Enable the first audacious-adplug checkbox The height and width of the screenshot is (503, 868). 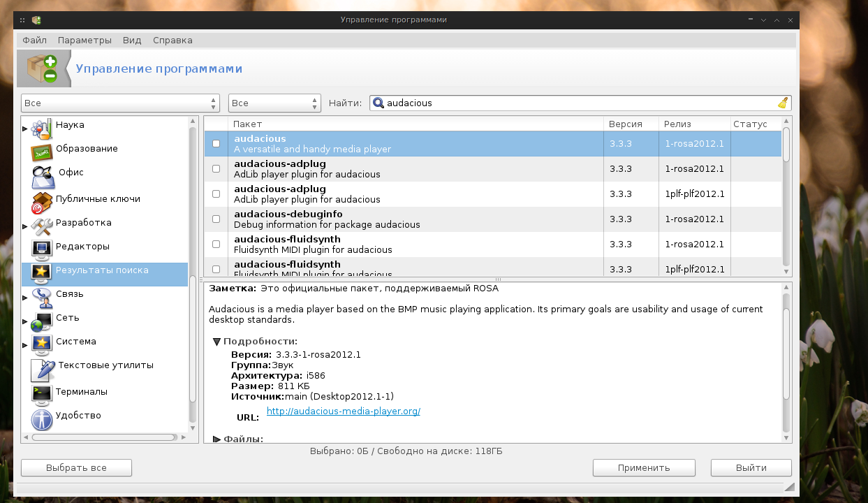pos(216,169)
